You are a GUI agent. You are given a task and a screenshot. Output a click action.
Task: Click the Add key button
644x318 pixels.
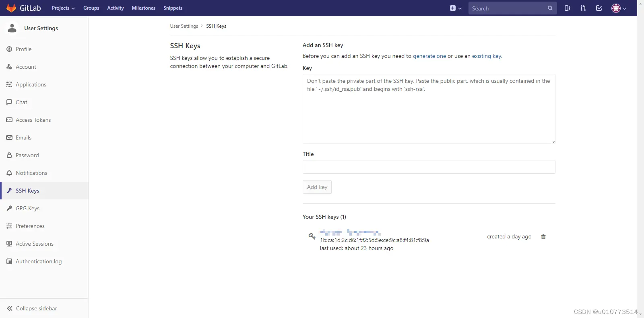(317, 187)
